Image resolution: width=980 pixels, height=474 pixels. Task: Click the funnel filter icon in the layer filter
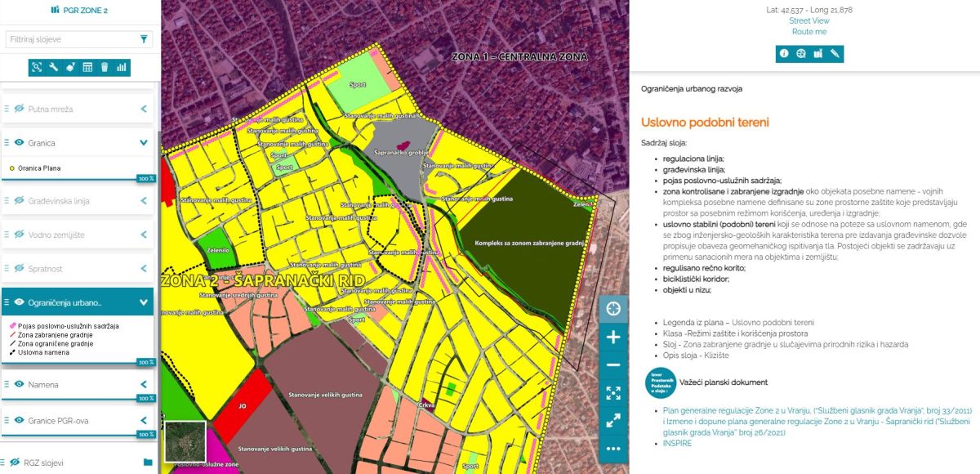[x=144, y=39]
